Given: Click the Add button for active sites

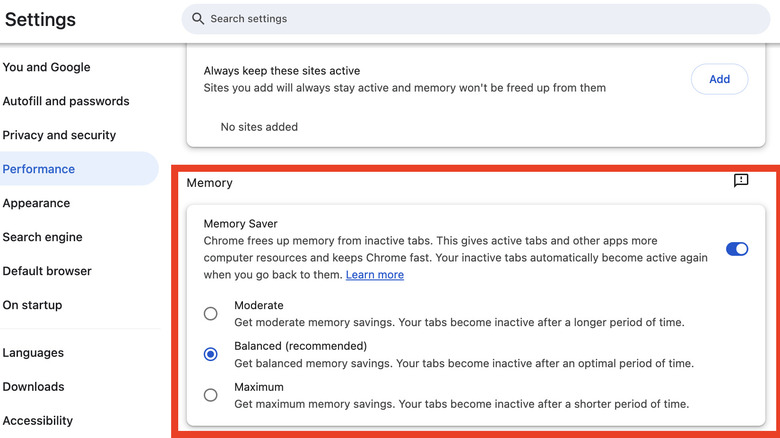Looking at the screenshot, I should [719, 79].
